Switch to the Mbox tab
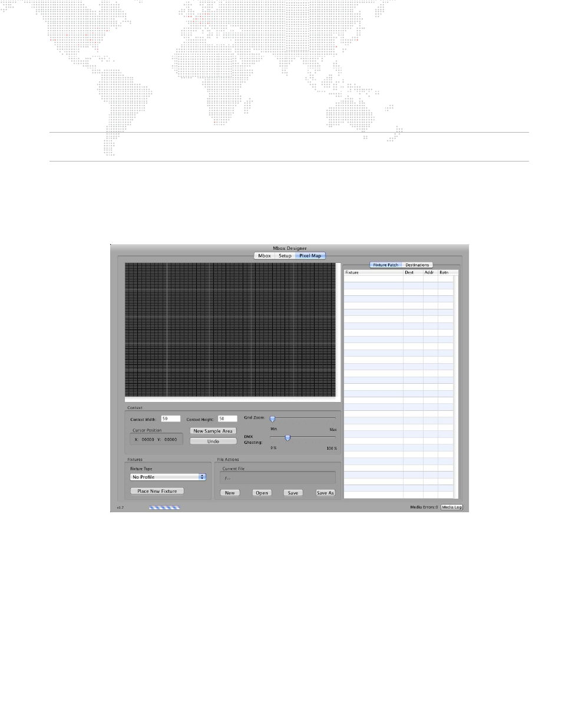The width and height of the screenshot is (562, 728). (265, 256)
